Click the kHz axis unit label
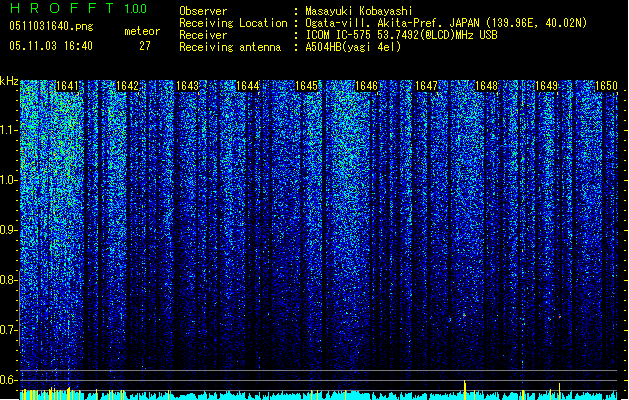 click(x=9, y=81)
